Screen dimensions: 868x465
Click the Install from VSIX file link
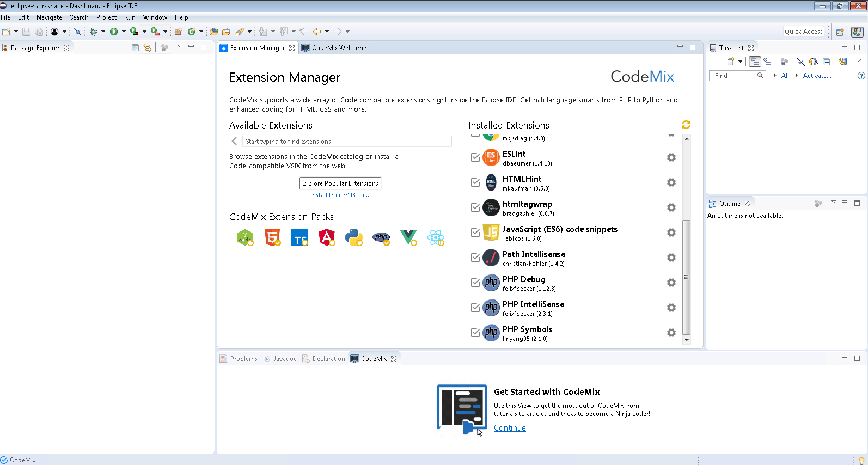pos(340,195)
